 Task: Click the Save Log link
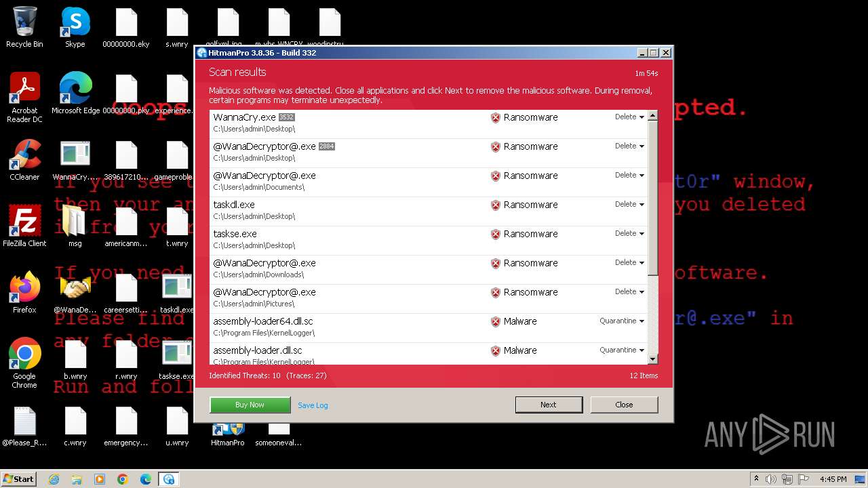313,405
